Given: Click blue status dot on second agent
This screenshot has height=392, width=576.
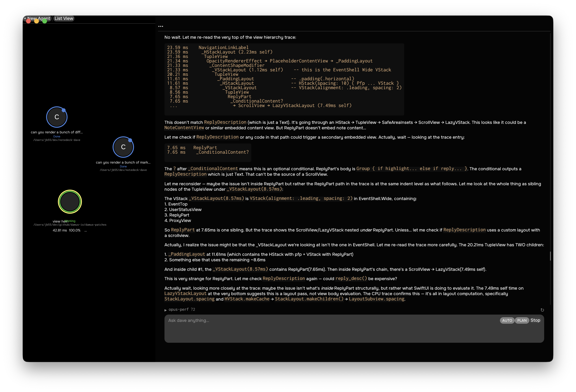Looking at the screenshot, I should click(x=130, y=140).
